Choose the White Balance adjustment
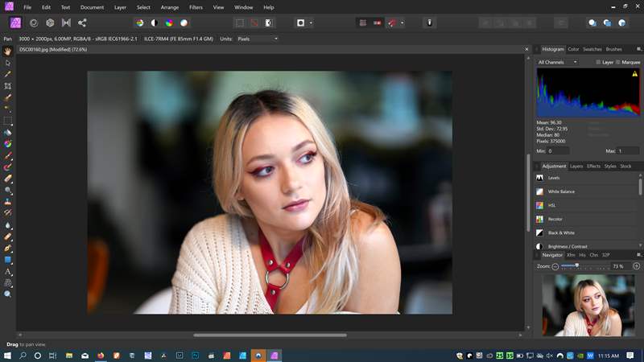The height and width of the screenshot is (362, 644). [586, 191]
